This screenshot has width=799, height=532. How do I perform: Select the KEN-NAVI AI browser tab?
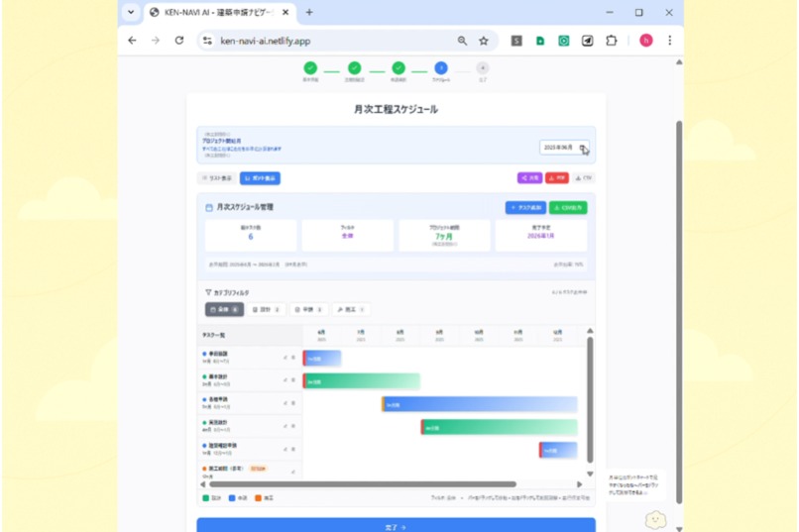219,12
